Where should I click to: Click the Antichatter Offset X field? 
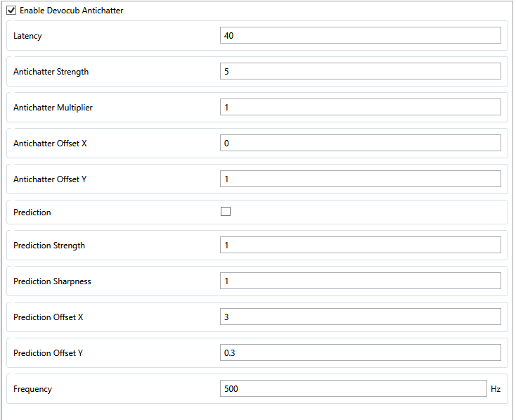tap(360, 144)
